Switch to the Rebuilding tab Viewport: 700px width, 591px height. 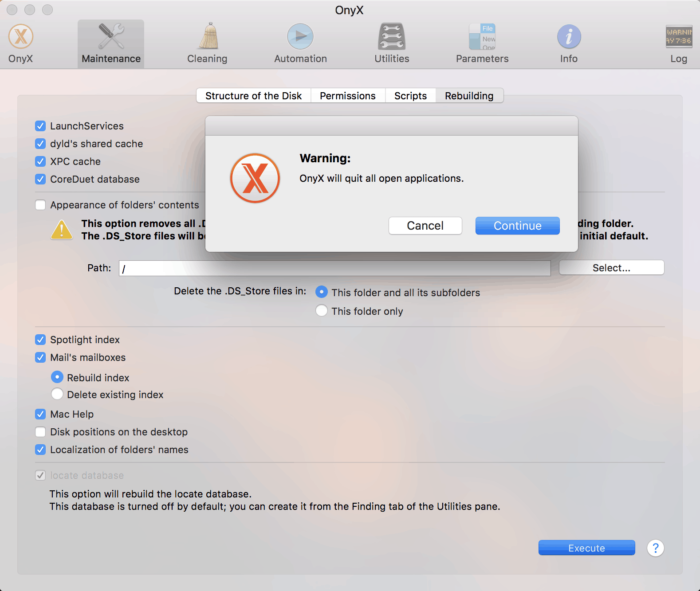click(469, 96)
